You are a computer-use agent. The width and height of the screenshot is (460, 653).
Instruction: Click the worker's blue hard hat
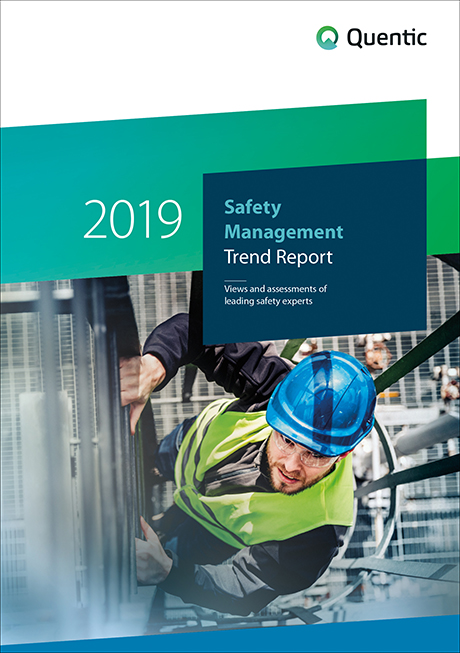(x=321, y=402)
